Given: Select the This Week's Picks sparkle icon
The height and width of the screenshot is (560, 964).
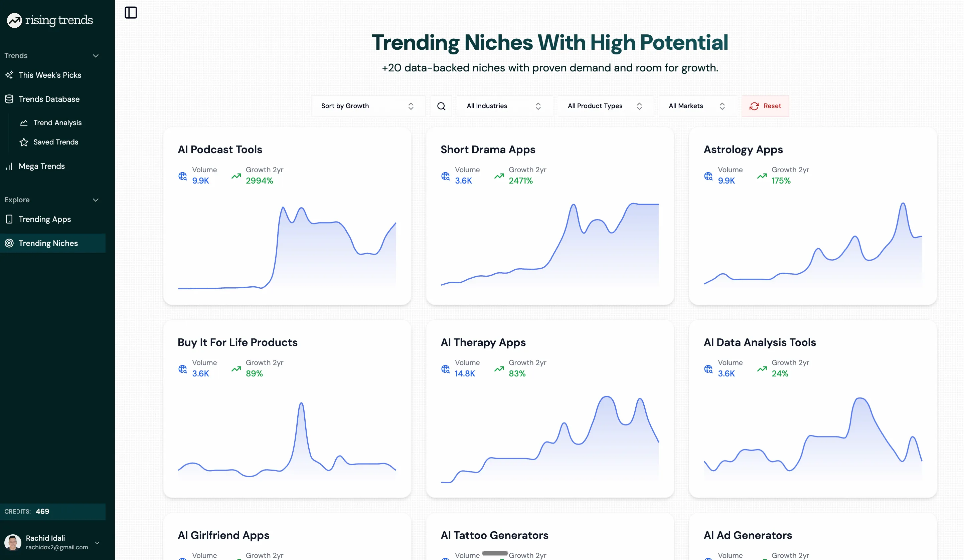Looking at the screenshot, I should 9,75.
